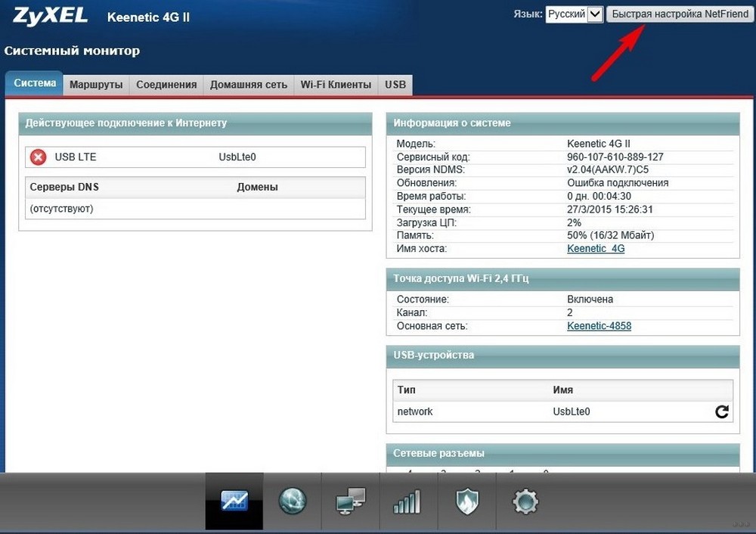Viewport: 756px width, 534px height.
Task: Click the Точка доступа Wi-Fi 2,4 ГГц header
Action: tap(562, 279)
